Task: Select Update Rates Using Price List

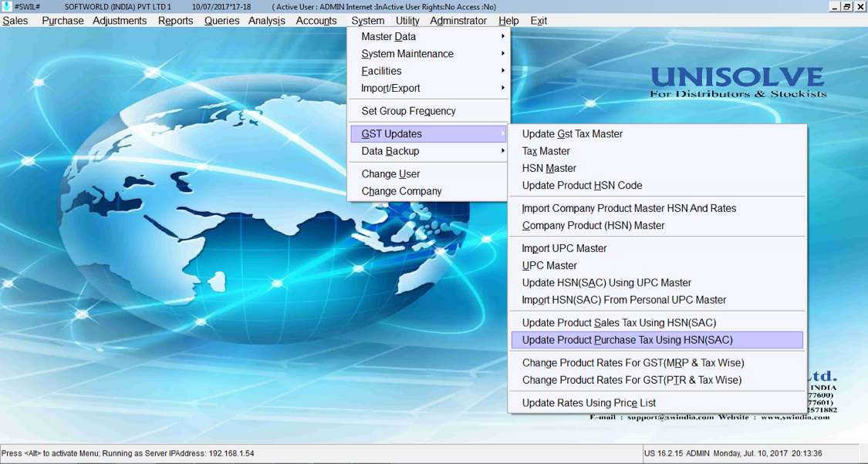Action: coord(657,402)
